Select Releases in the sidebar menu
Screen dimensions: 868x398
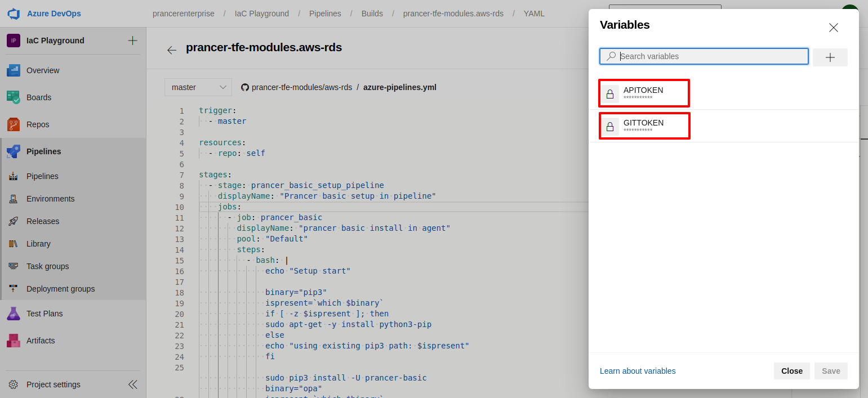(43, 221)
